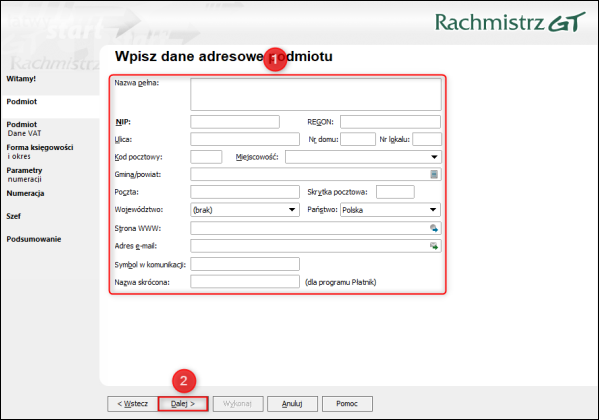Go to Podsumowanie step in sidebar
The image size is (599, 420).
[x=34, y=239]
